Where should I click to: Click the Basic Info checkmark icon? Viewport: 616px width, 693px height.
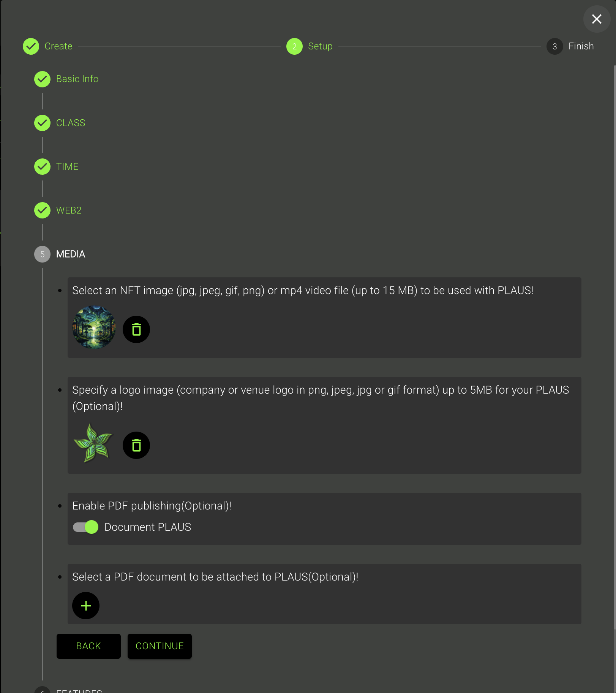(x=42, y=79)
